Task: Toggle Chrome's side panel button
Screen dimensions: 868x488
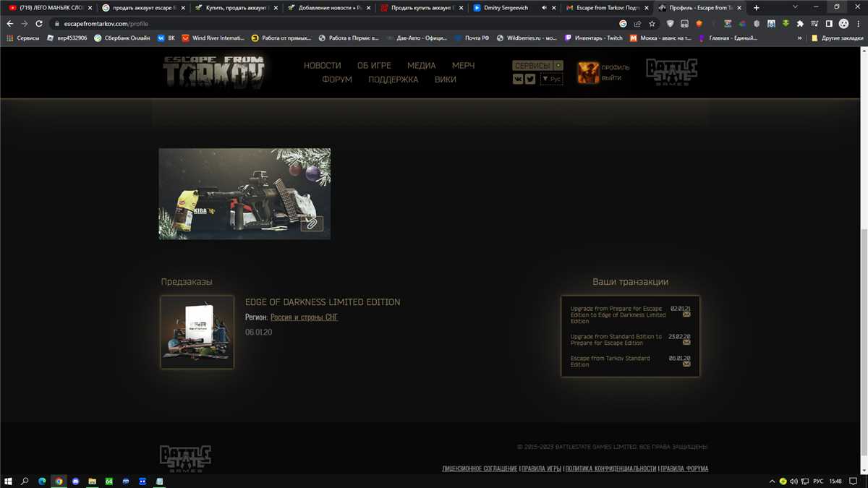Action: [829, 23]
